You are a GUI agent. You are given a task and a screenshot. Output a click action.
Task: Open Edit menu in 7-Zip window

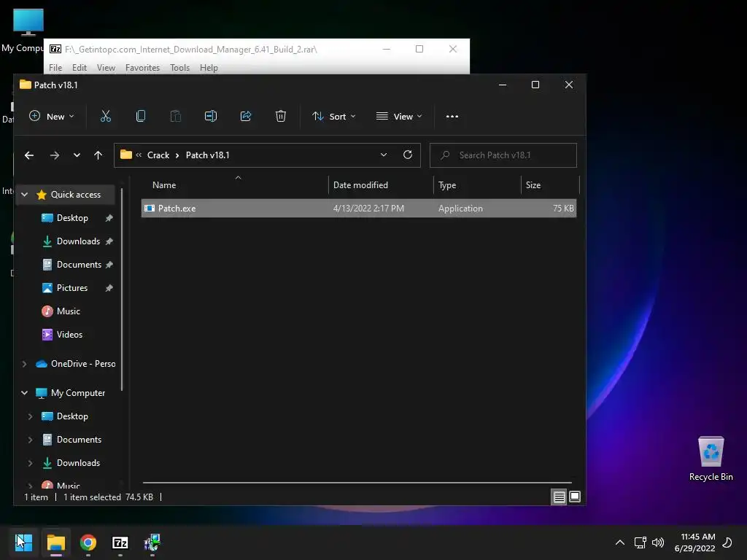[79, 68]
